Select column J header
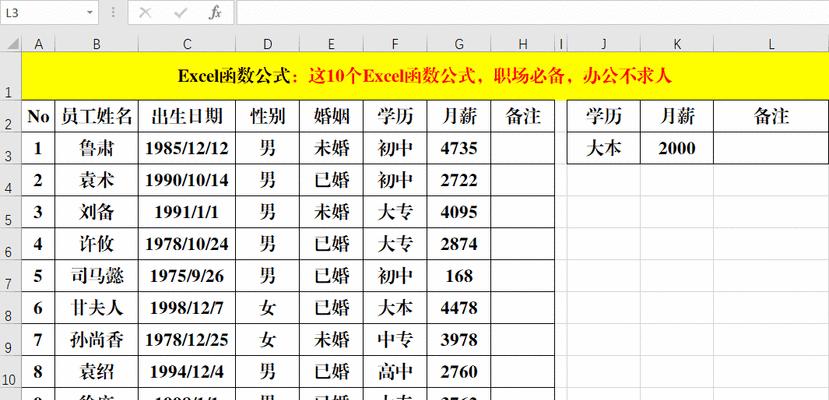Image resolution: width=829 pixels, height=400 pixels. (x=603, y=44)
